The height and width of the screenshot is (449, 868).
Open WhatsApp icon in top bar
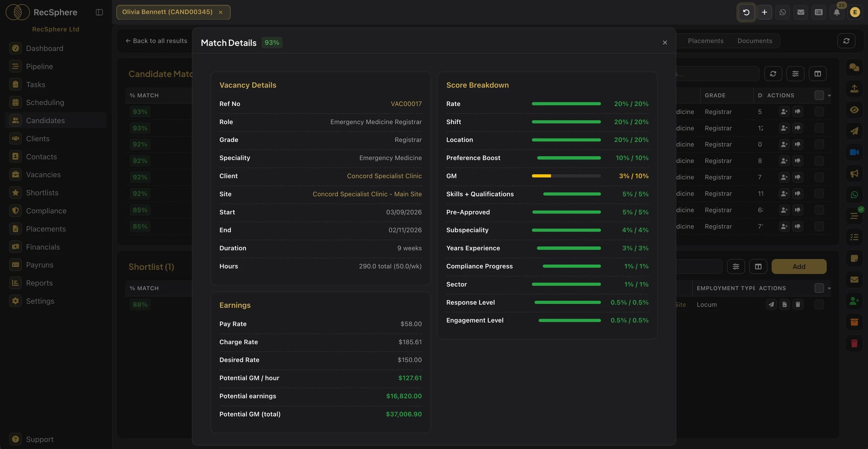783,12
